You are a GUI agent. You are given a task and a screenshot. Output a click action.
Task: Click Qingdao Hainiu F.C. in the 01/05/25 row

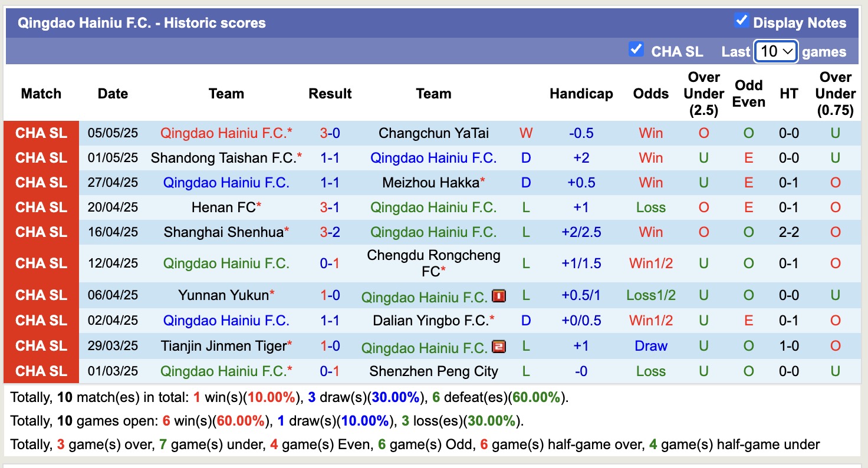tap(433, 158)
